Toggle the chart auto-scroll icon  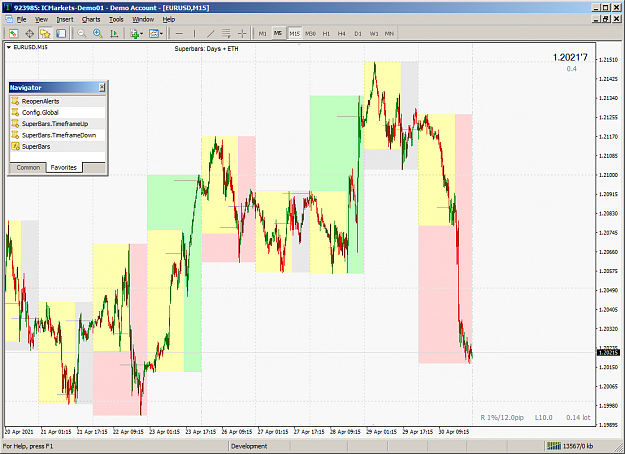pos(114,33)
